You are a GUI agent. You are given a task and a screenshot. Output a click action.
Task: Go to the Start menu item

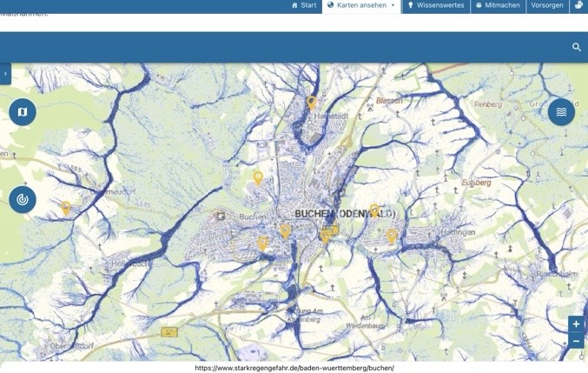(x=304, y=5)
